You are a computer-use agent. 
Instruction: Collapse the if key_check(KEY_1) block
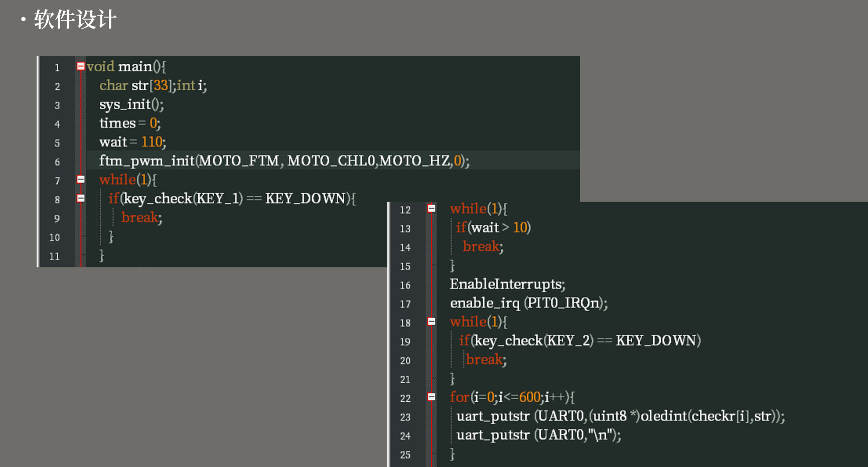[x=81, y=198]
